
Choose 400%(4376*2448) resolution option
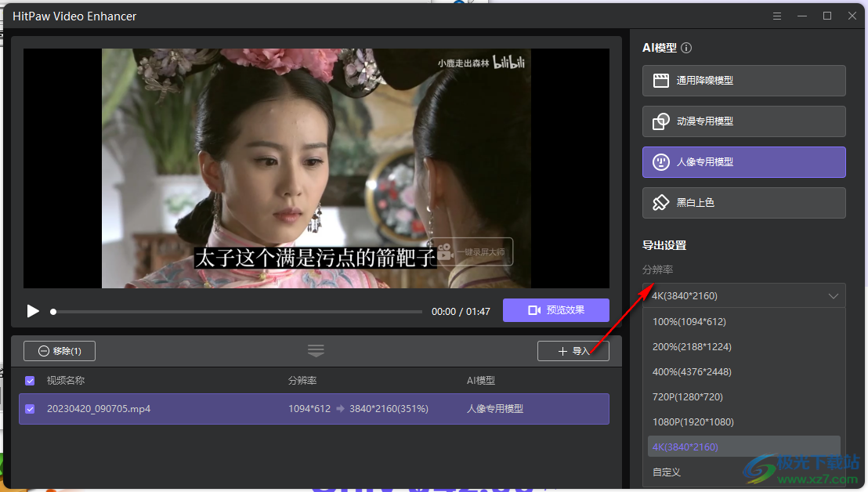pyautogui.click(x=743, y=372)
